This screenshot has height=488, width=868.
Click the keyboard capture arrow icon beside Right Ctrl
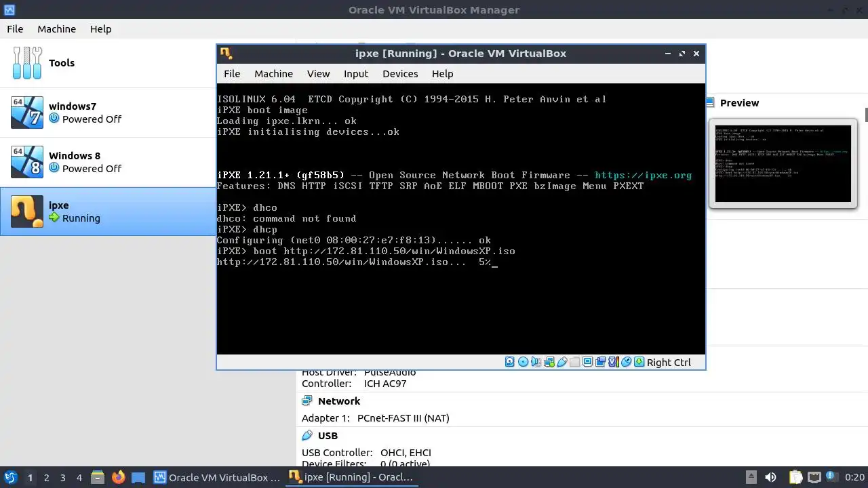point(639,362)
